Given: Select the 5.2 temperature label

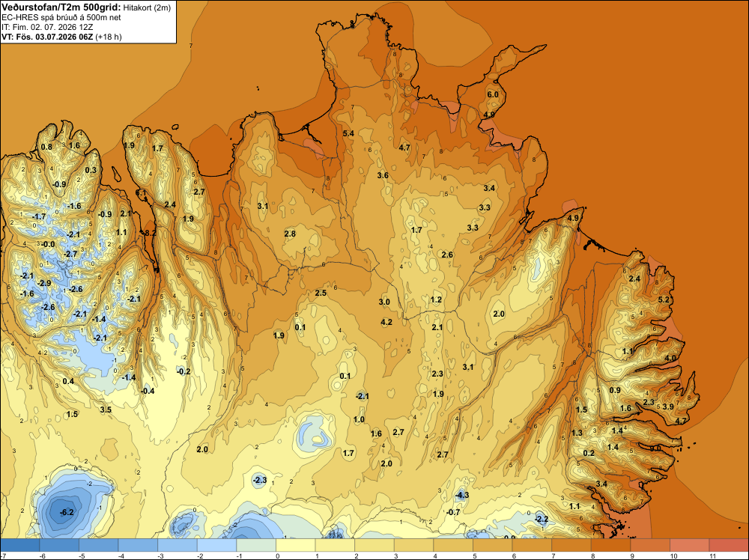Looking at the screenshot, I should tap(664, 299).
